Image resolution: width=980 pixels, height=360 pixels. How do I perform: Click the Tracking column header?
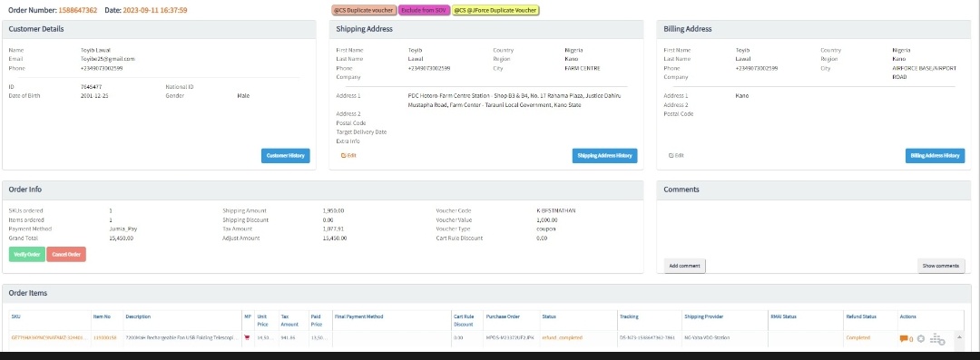(x=629, y=316)
